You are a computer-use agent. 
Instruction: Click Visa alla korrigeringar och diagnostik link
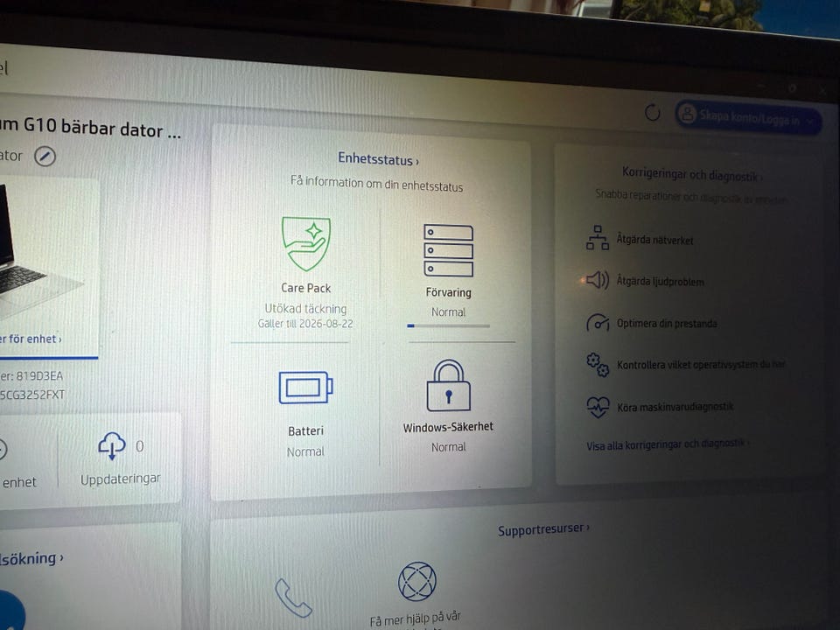tap(668, 444)
